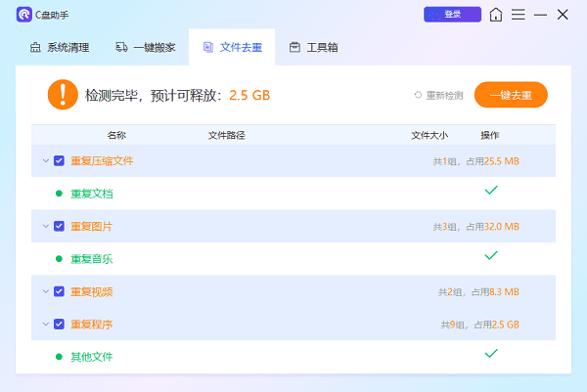587x392 pixels.
Task: Click the refresh icon beside 重新检测
Action: tap(418, 95)
